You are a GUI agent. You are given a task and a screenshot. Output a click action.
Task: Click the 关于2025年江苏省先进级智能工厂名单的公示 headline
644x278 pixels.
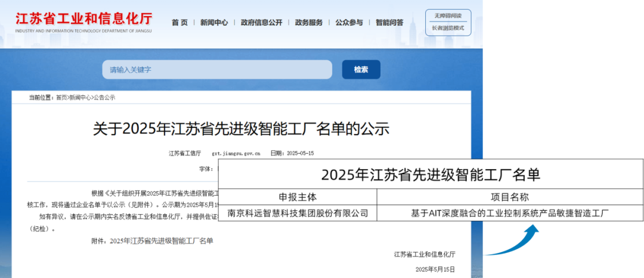point(241,129)
